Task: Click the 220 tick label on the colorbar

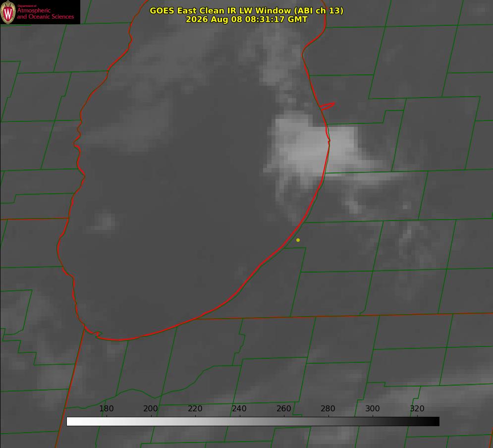Action: click(x=195, y=408)
